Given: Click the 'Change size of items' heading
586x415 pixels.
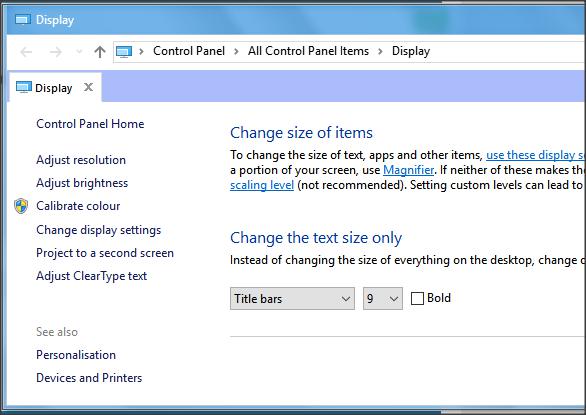Looking at the screenshot, I should (x=301, y=133).
